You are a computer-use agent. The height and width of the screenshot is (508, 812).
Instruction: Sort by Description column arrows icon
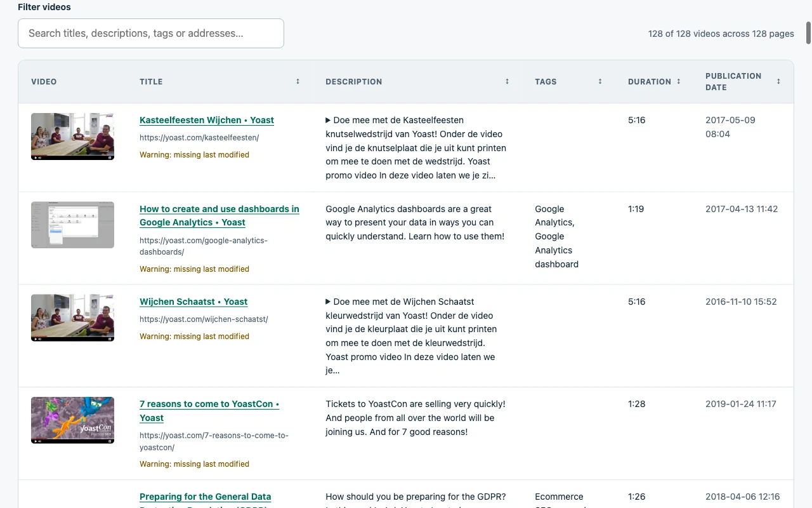[x=507, y=81]
